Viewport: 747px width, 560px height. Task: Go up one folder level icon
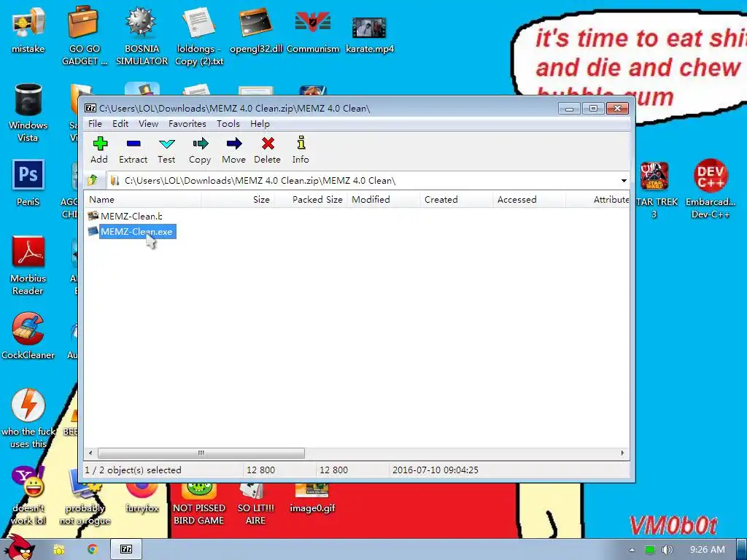(93, 180)
